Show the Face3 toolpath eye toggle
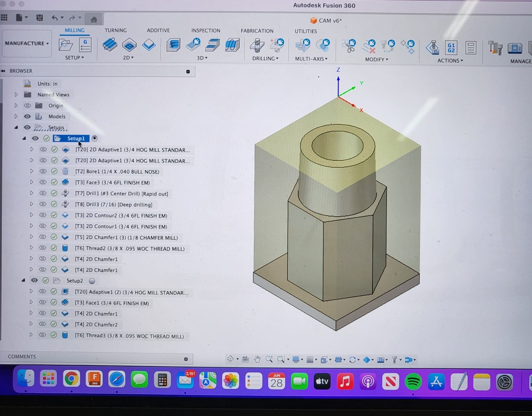Image resolution: width=532 pixels, height=416 pixels. click(43, 182)
